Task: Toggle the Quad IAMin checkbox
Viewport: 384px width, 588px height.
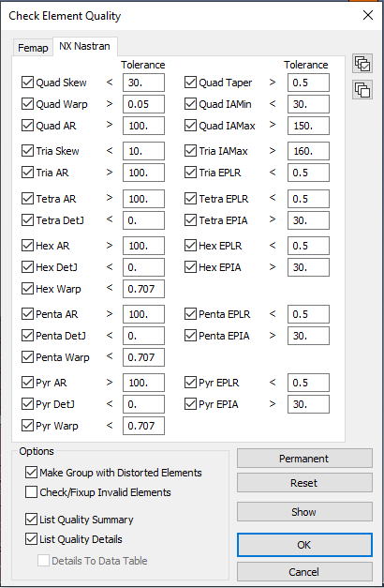Action: pos(190,104)
